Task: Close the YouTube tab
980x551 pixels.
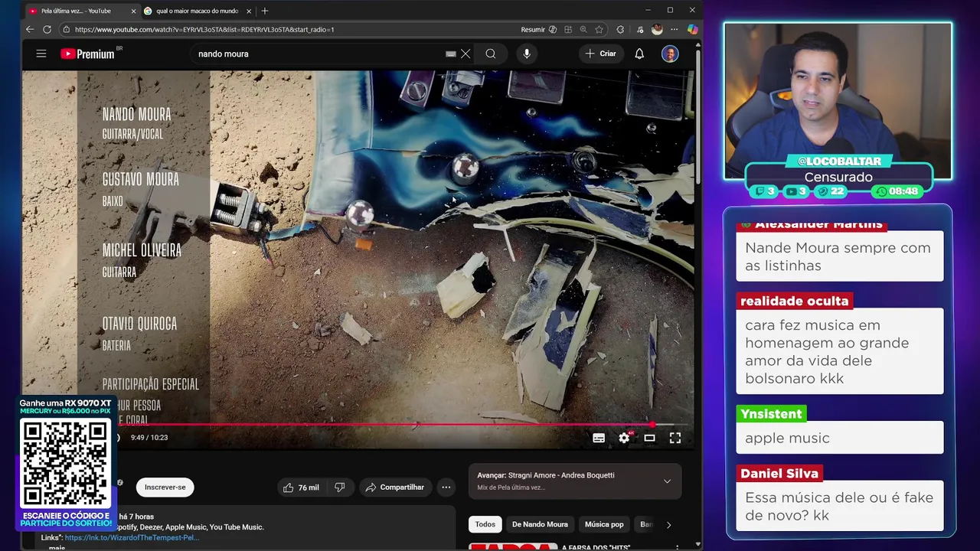Action: pos(133,11)
